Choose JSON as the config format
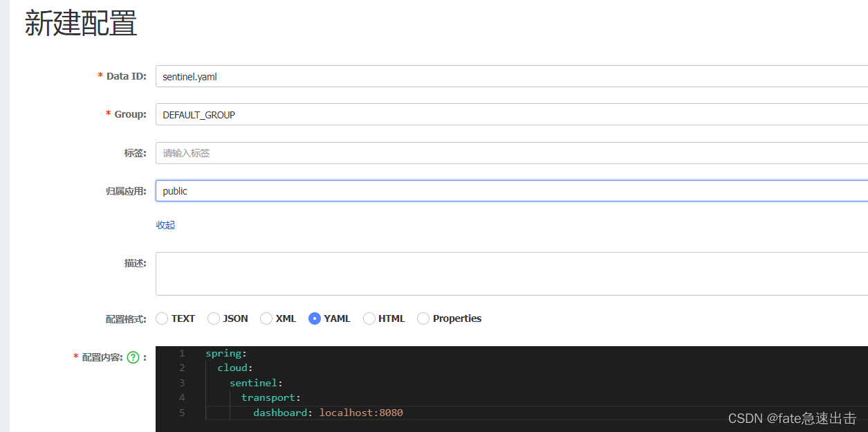The image size is (868, 432). tap(214, 318)
